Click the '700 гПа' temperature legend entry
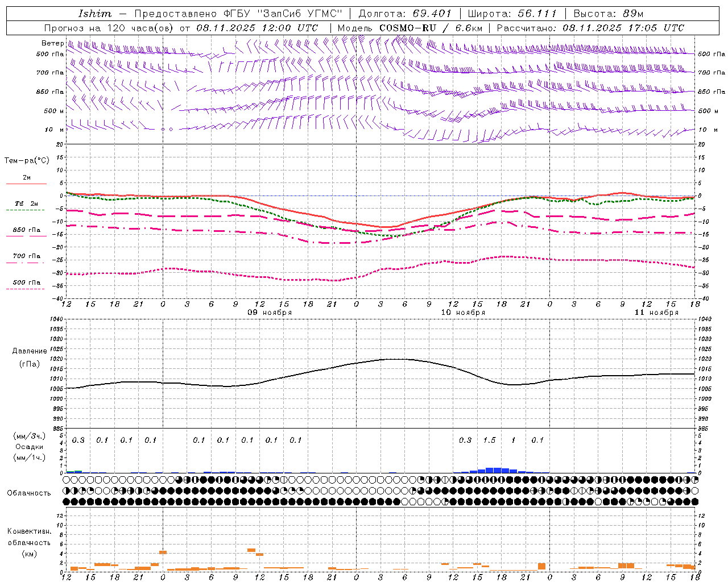Screen dimensions: 728x582 [x=26, y=256]
